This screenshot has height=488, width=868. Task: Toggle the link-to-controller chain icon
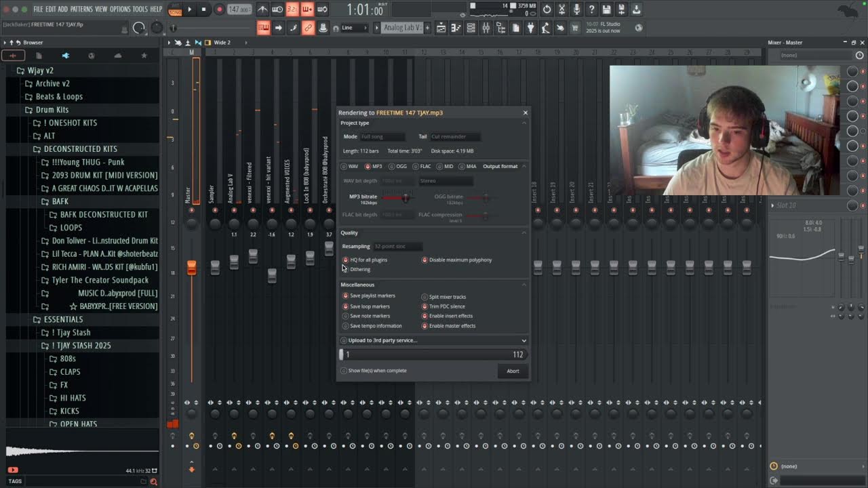click(x=308, y=28)
